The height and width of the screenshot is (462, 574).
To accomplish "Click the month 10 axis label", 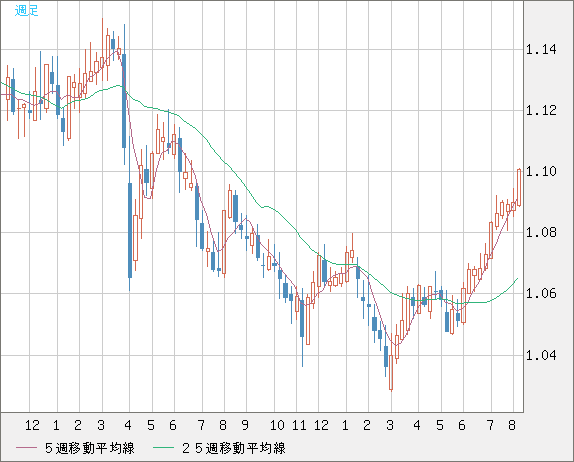I will coord(277,425).
